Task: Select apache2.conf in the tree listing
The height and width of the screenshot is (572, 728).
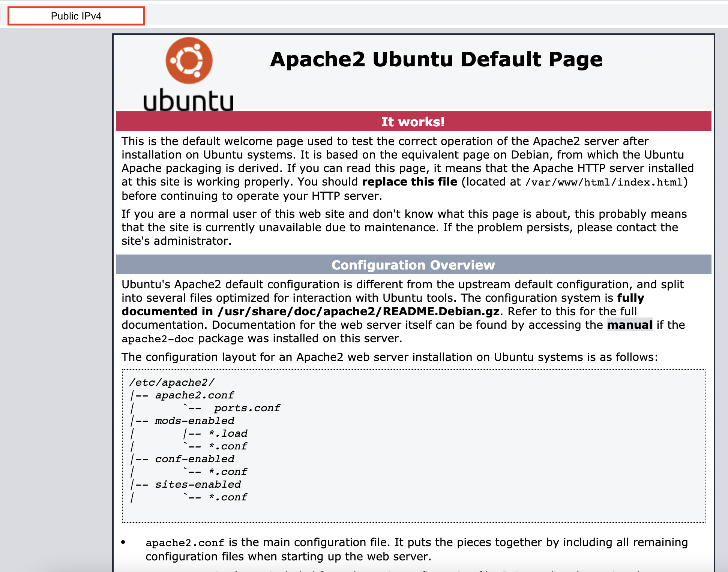Action: (194, 395)
